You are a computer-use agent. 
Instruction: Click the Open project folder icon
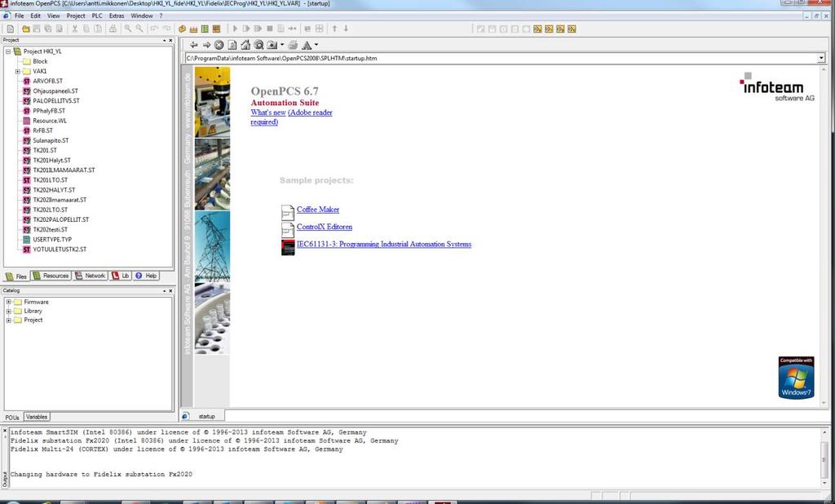(x=25, y=29)
